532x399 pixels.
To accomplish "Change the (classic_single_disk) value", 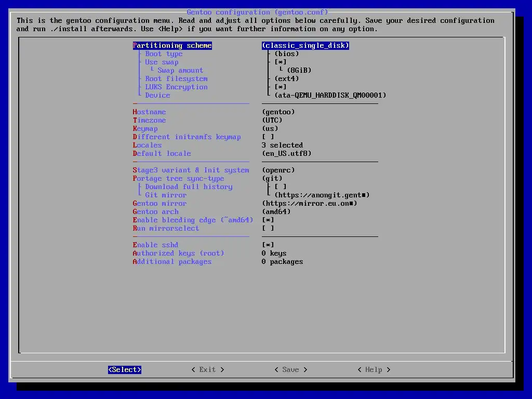I will point(305,46).
